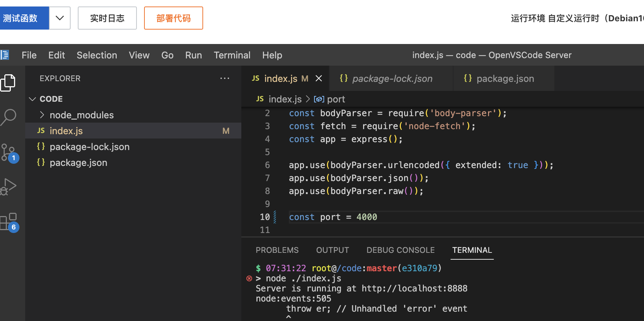
Task: Click node:events:505 line in terminal
Action: tap(294, 298)
